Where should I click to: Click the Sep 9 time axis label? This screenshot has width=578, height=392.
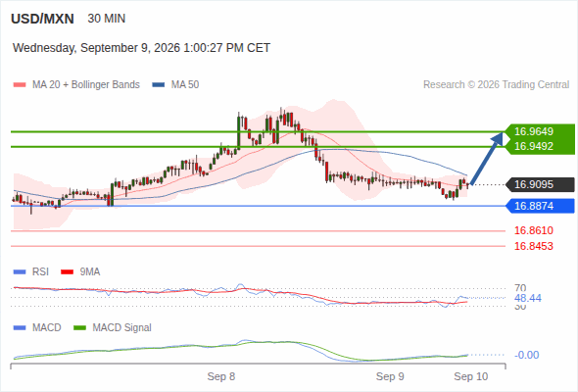coord(390,376)
